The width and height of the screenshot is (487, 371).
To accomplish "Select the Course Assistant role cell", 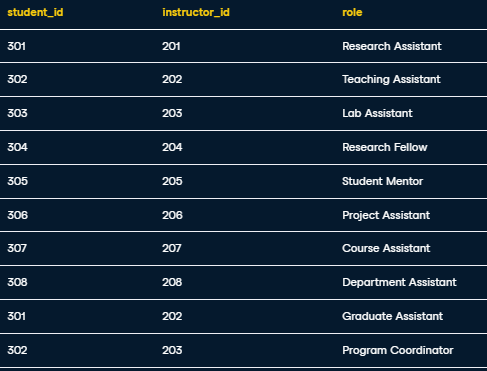I will click(386, 248).
